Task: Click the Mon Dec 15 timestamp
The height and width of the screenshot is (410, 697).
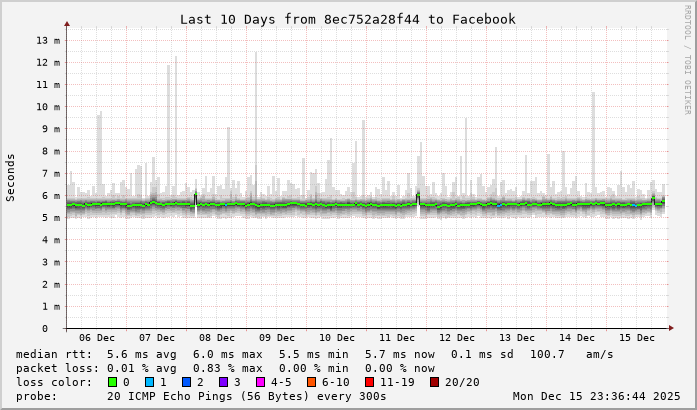Action: click(x=596, y=396)
